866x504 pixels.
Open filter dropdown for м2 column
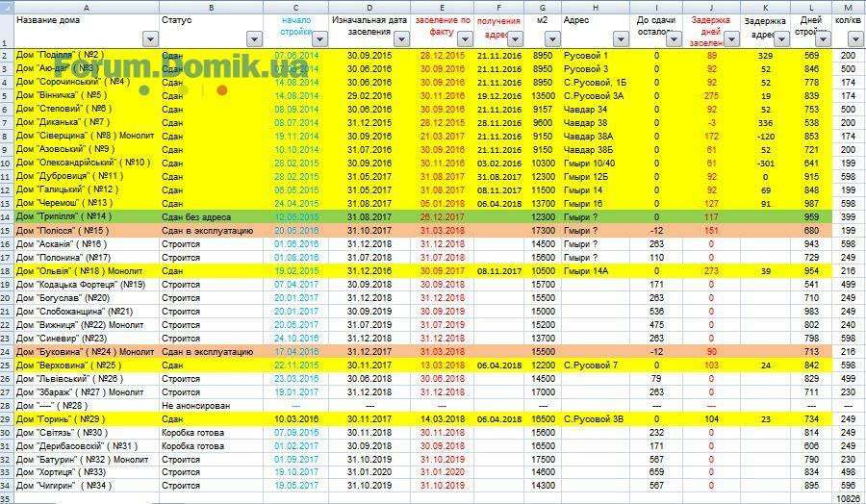tap(552, 39)
